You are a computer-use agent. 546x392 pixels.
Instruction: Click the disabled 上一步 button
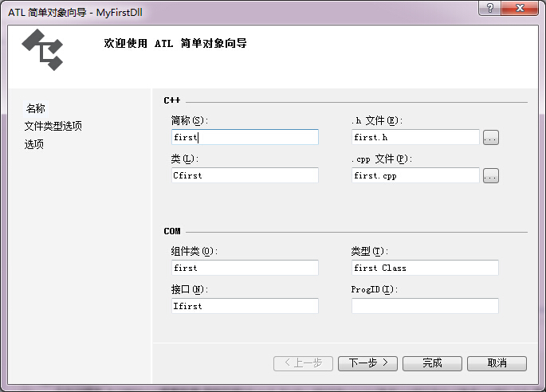(303, 363)
